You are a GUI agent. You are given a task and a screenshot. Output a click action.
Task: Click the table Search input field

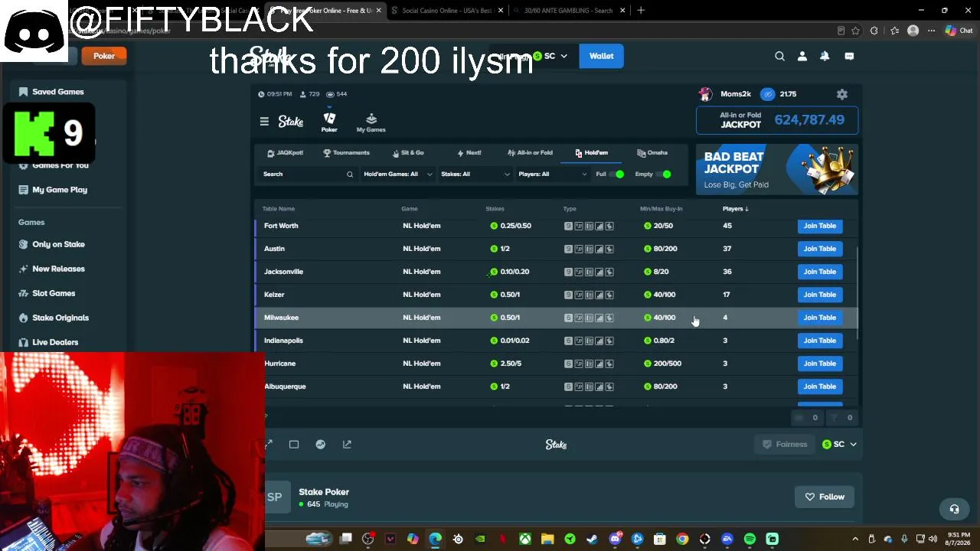(x=308, y=174)
